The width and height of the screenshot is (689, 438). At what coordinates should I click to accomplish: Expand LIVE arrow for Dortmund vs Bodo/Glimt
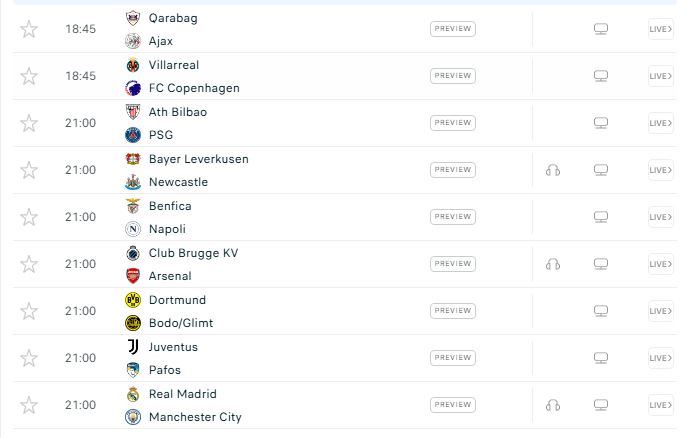click(661, 311)
